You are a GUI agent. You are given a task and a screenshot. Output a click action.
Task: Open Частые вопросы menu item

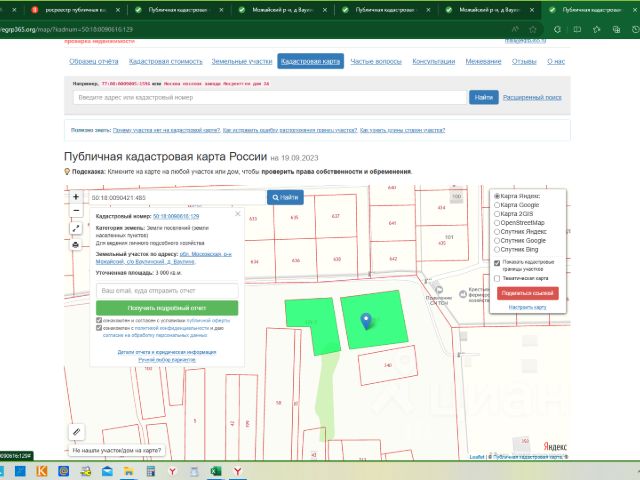click(376, 61)
